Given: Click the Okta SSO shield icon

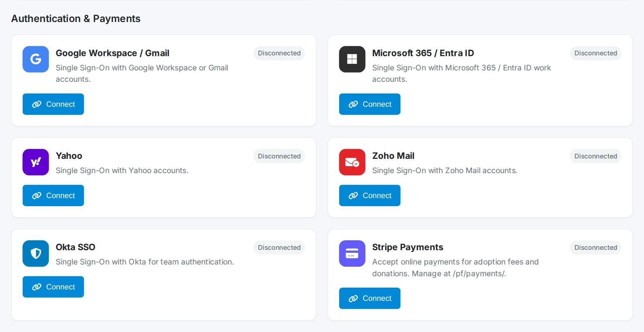Looking at the screenshot, I should [x=36, y=253].
